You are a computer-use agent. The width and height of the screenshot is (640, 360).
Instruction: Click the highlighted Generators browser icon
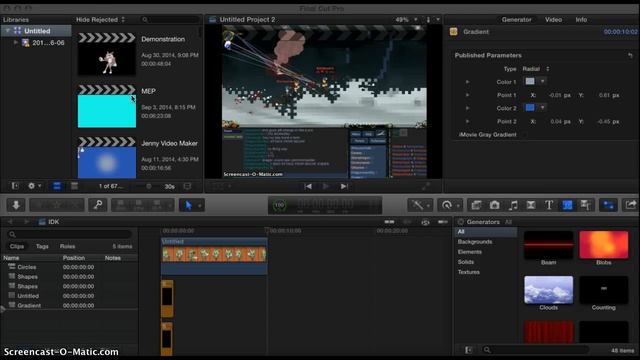click(567, 205)
